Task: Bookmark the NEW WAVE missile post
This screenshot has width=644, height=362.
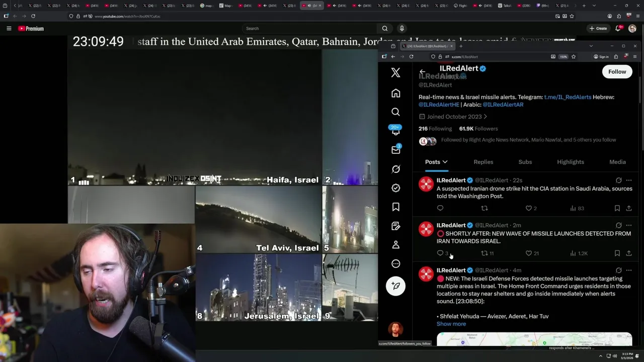Action: pos(617,253)
